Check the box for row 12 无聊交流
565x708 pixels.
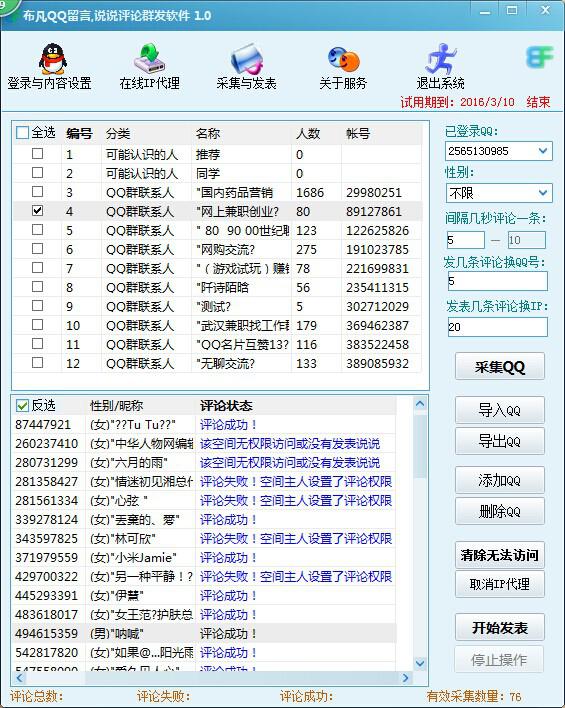pos(37,363)
